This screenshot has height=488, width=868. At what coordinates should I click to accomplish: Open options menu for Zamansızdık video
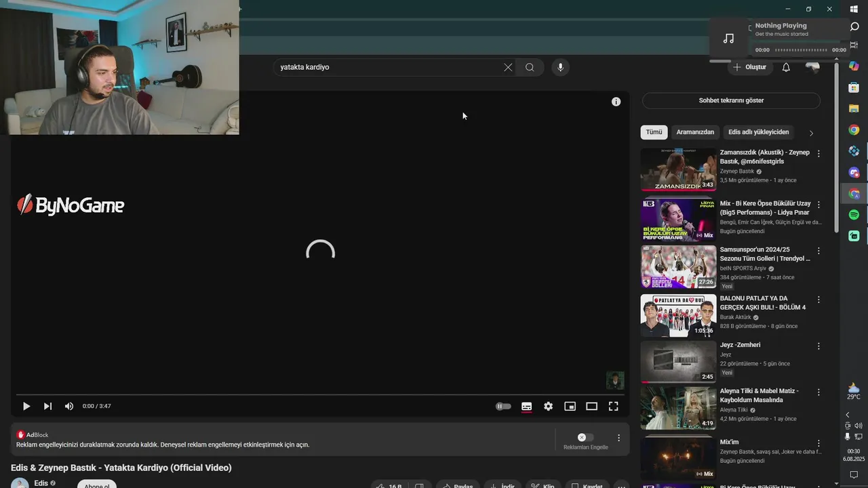[818, 154]
